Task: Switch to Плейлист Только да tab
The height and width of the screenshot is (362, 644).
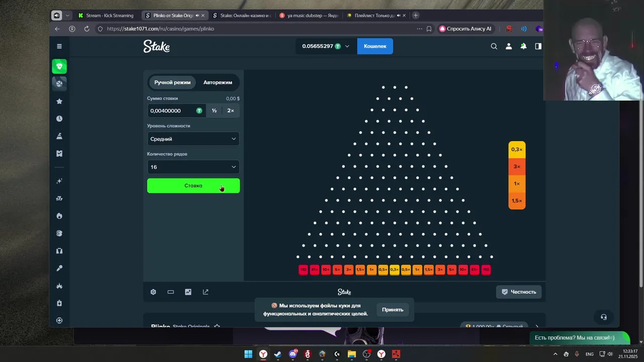Action: 376,16
